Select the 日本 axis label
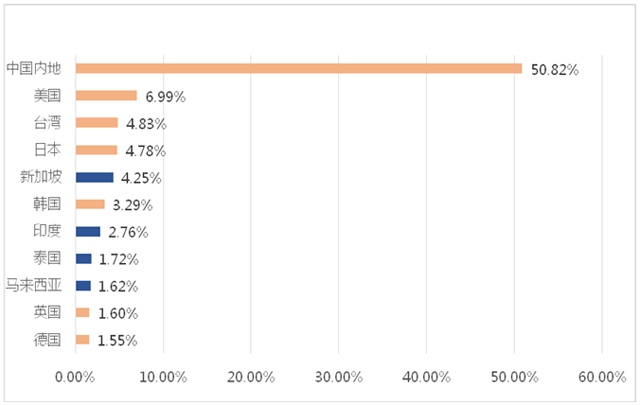Viewport: 640px width, 406px height. point(47,150)
